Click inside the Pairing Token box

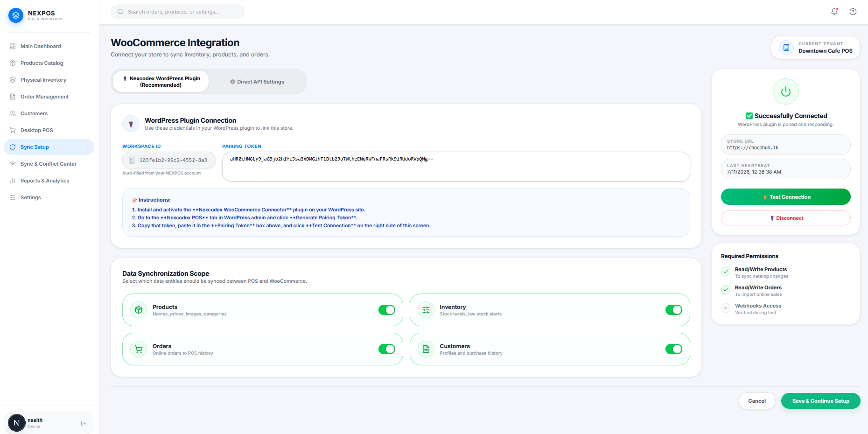click(x=456, y=167)
